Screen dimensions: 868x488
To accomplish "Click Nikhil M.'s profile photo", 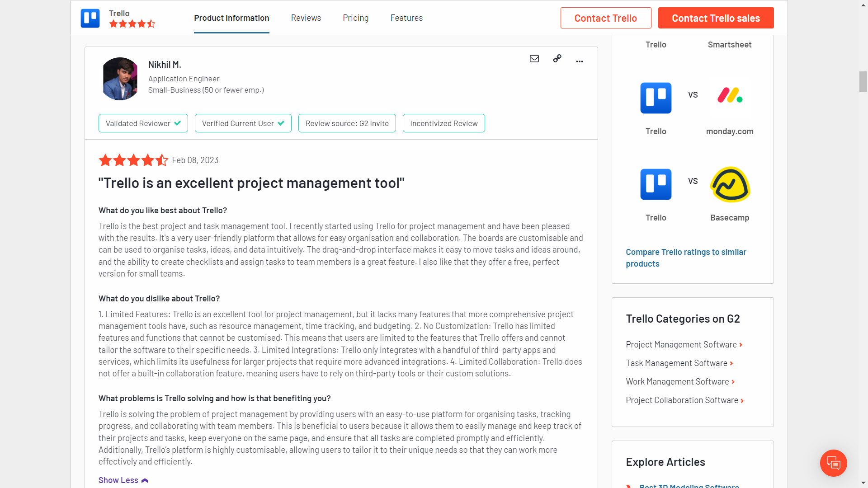I will [x=120, y=79].
